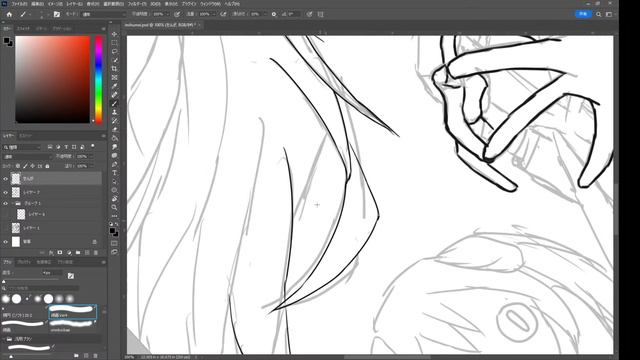Delete layer with trash icon in Layers panel

click(x=96, y=253)
